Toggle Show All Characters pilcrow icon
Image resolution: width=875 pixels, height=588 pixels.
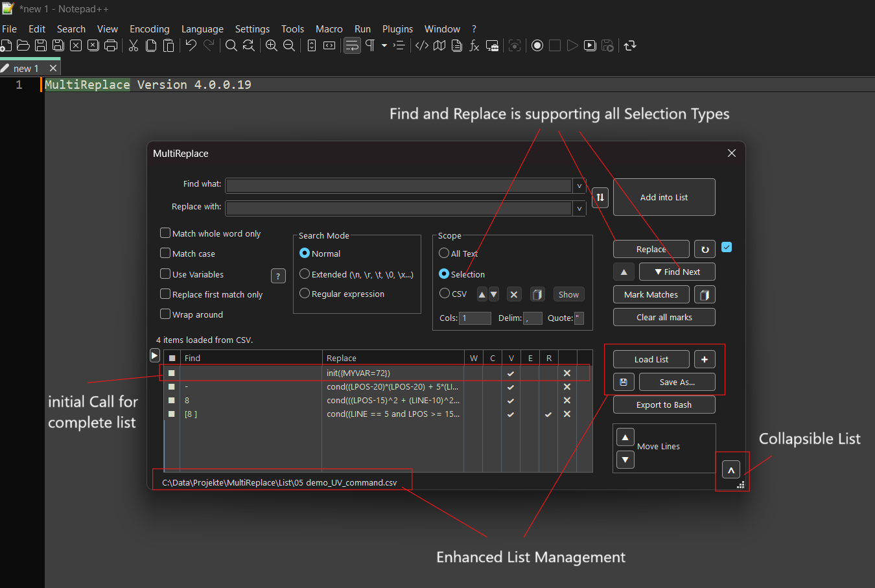370,45
